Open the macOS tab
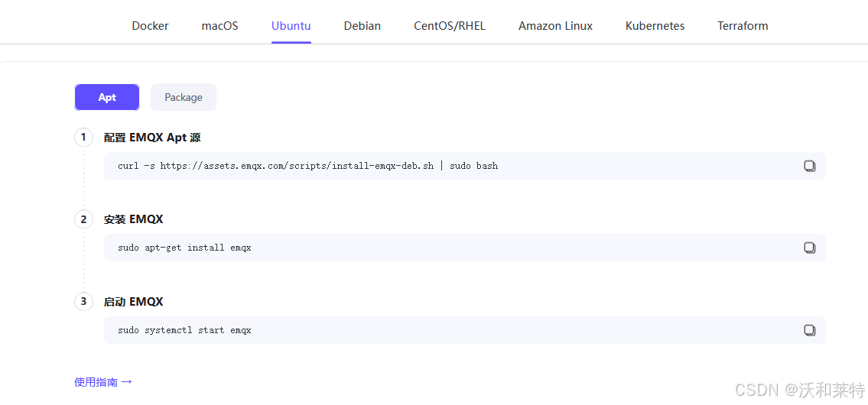This screenshot has width=868, height=405. 219,26
